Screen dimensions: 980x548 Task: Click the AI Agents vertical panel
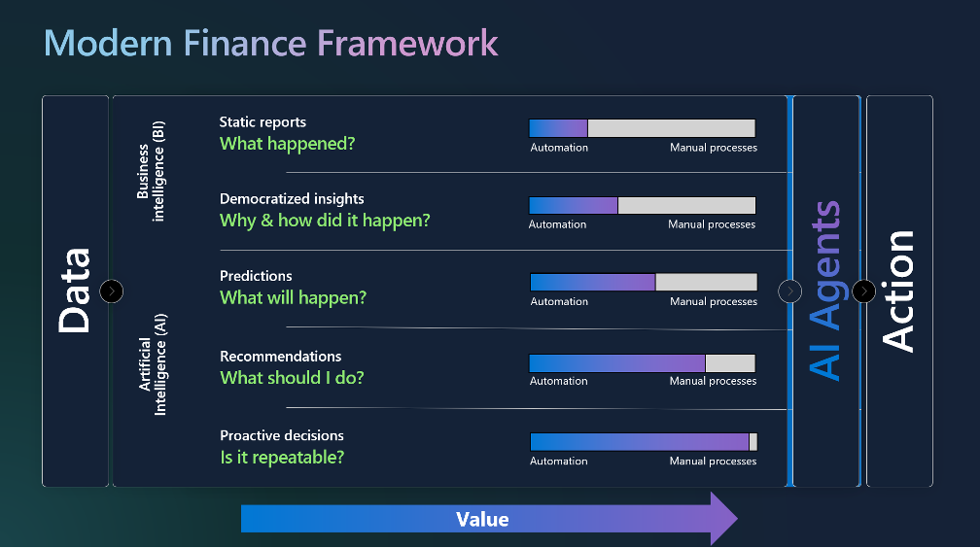tap(826, 291)
